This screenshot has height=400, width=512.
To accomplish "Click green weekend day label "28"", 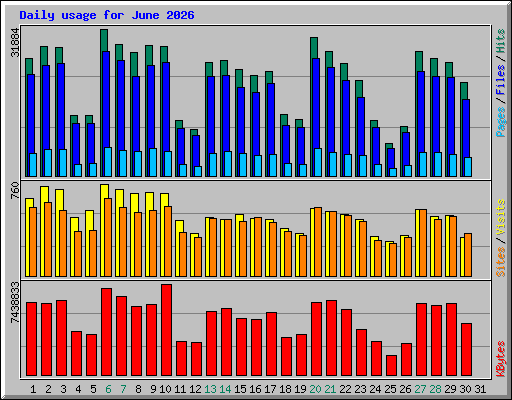I will click(435, 389).
